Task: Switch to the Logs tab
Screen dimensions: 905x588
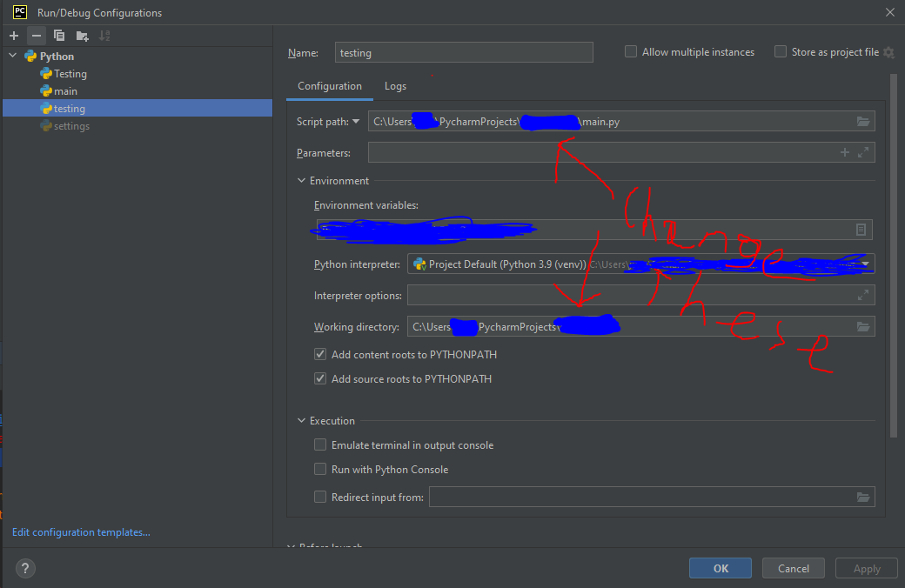Action: 395,86
